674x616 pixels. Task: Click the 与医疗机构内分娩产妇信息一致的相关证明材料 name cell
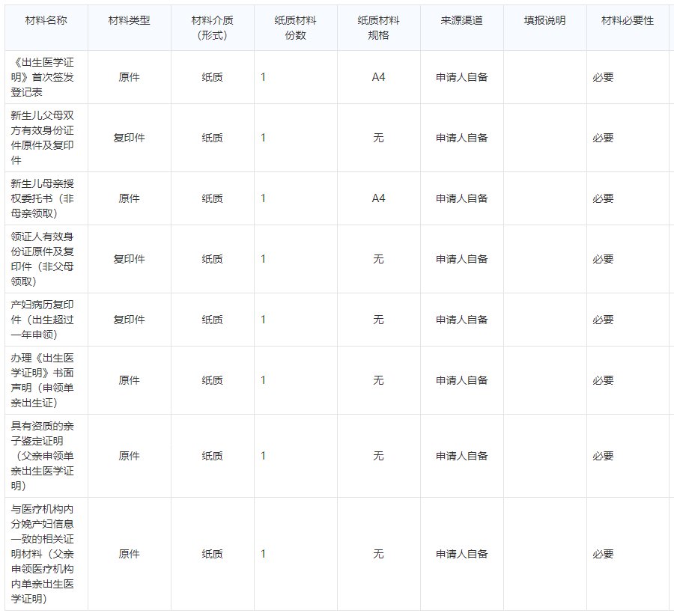pyautogui.click(x=43, y=554)
